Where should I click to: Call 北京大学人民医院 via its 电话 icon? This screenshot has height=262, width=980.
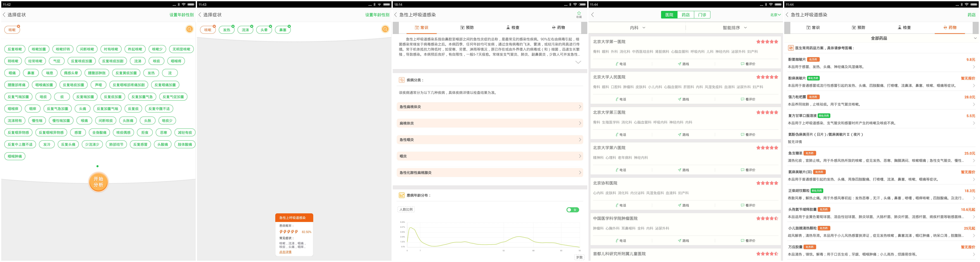621,99
